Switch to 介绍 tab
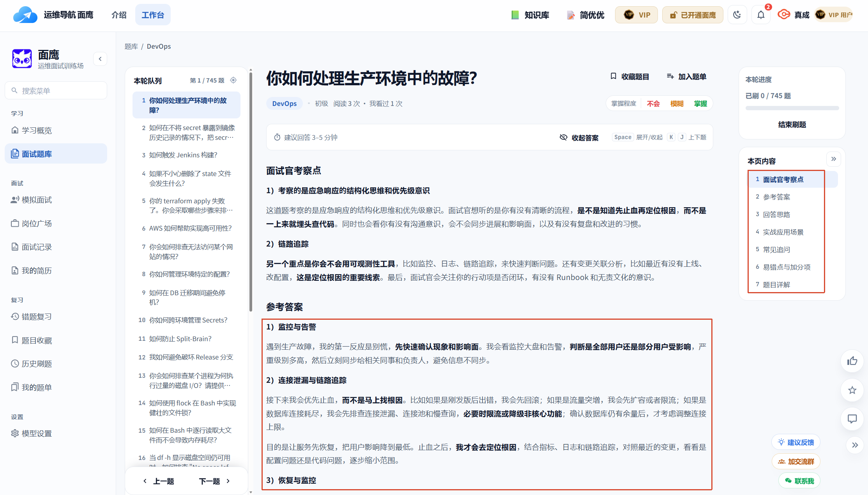Screen dimensions: 868x495 (119, 15)
